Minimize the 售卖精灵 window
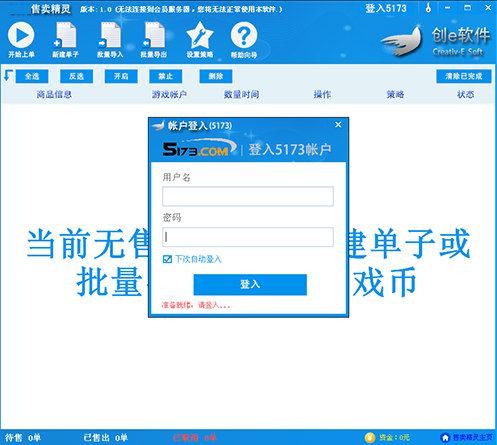The width and height of the screenshot is (497, 445). (448, 8)
